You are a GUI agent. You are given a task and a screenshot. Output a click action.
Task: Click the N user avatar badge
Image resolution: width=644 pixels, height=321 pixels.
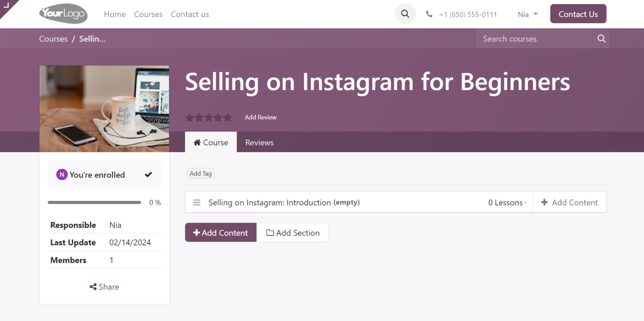coord(62,175)
